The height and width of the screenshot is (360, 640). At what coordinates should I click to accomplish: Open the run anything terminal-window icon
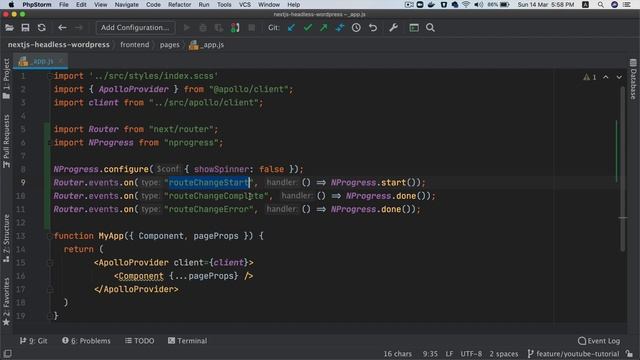coord(414,28)
